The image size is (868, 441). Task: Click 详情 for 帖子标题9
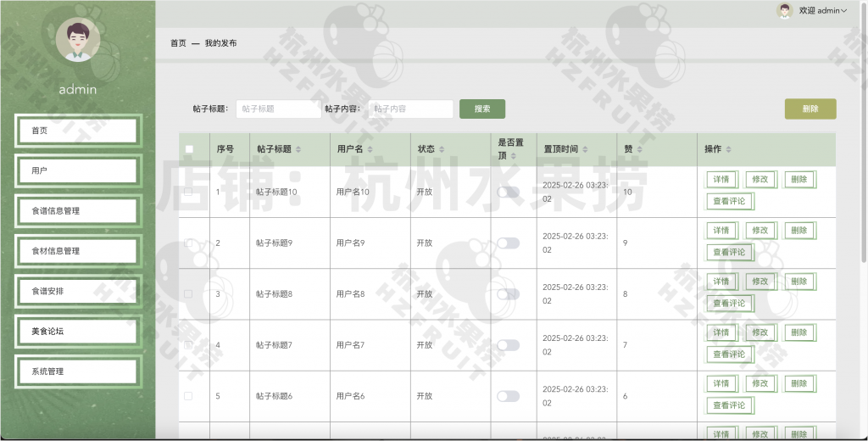tap(721, 231)
